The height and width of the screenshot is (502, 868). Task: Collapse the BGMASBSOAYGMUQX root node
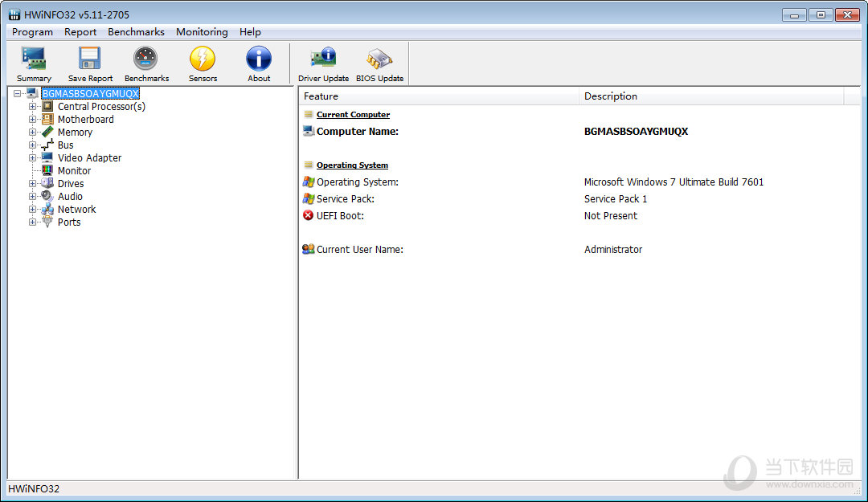pos(18,94)
